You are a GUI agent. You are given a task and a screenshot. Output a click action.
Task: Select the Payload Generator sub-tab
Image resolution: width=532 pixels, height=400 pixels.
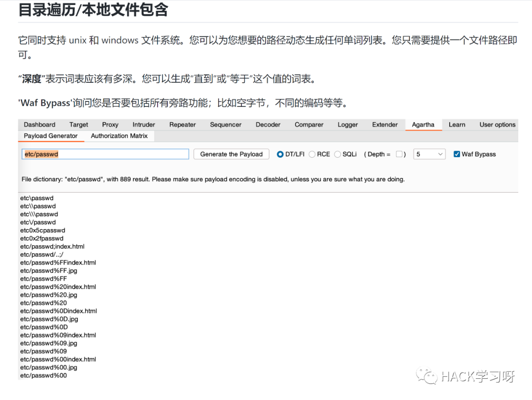pos(51,135)
